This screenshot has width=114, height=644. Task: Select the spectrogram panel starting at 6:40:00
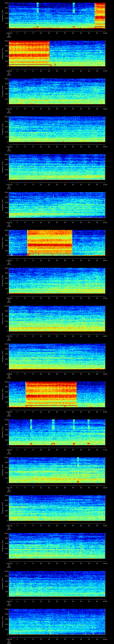57,432
